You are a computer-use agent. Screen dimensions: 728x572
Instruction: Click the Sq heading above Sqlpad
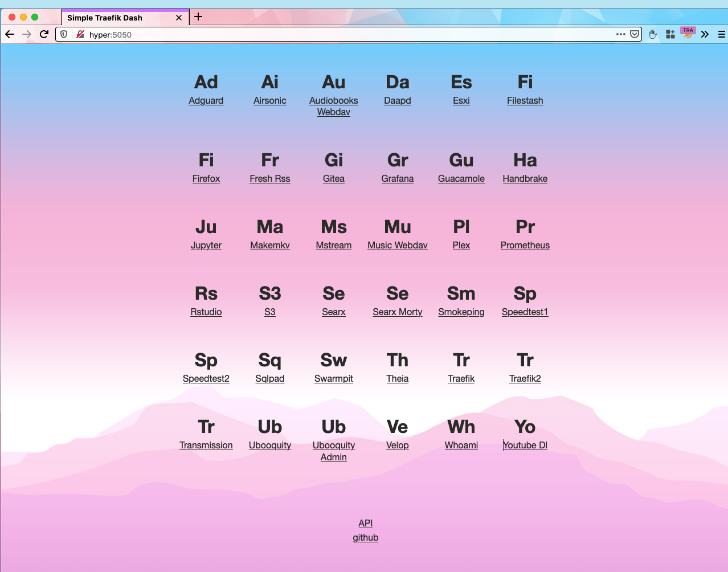(x=270, y=360)
